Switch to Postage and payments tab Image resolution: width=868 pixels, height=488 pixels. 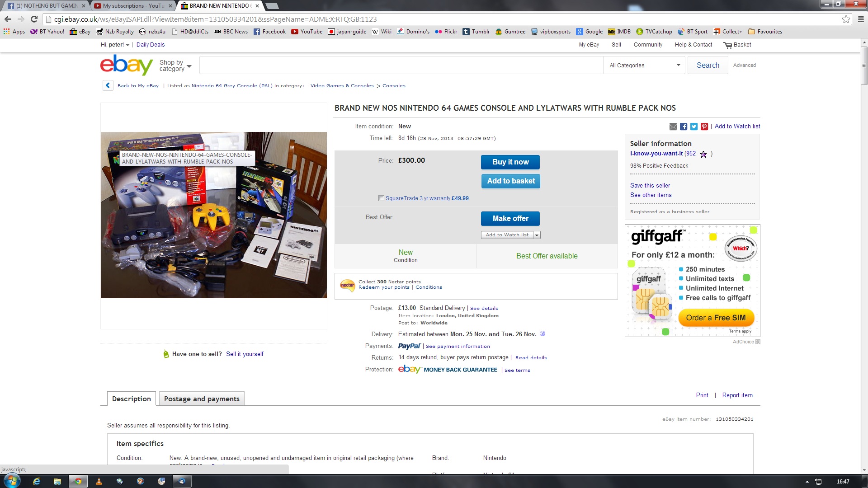coord(202,399)
